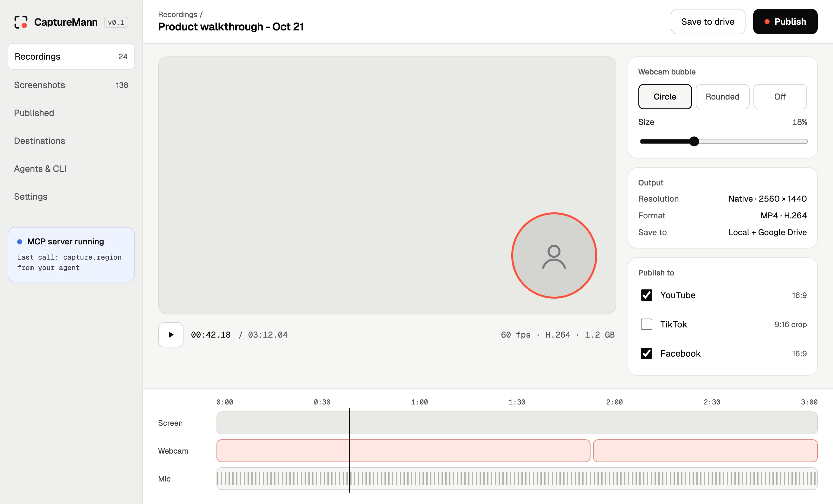Click the Recordings breadcrumb link
Image resolution: width=833 pixels, height=504 pixels.
click(x=178, y=15)
